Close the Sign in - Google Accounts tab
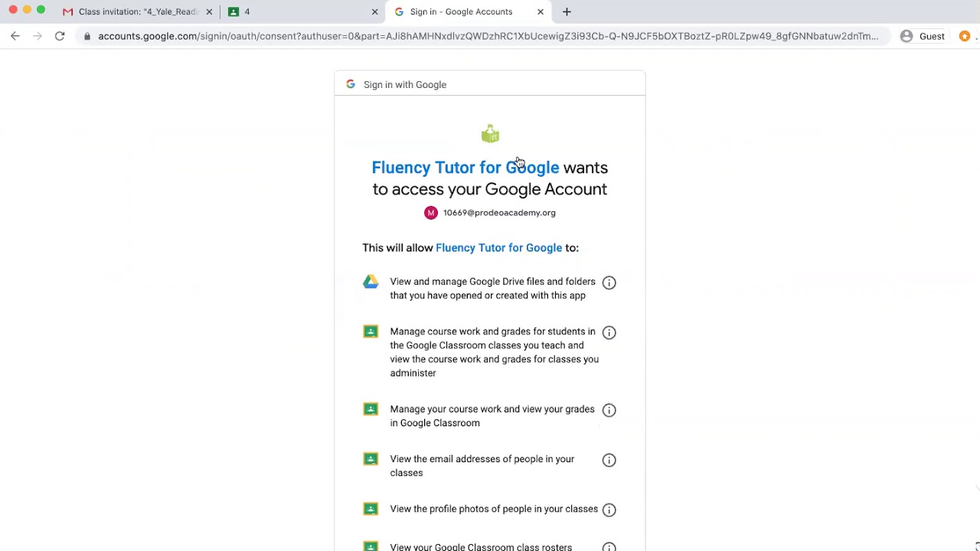The width and height of the screenshot is (980, 551). (541, 11)
